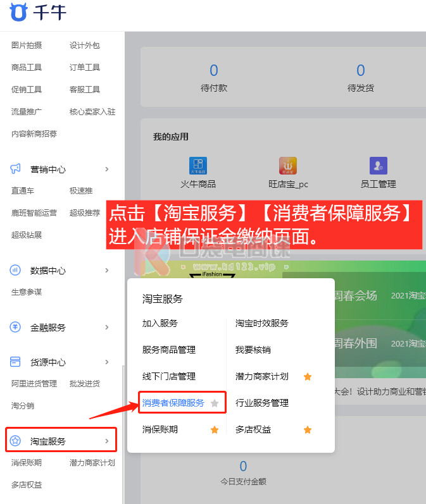The width and height of the screenshot is (426, 504).
Task: Open 直通车 link
Action: pos(23,190)
